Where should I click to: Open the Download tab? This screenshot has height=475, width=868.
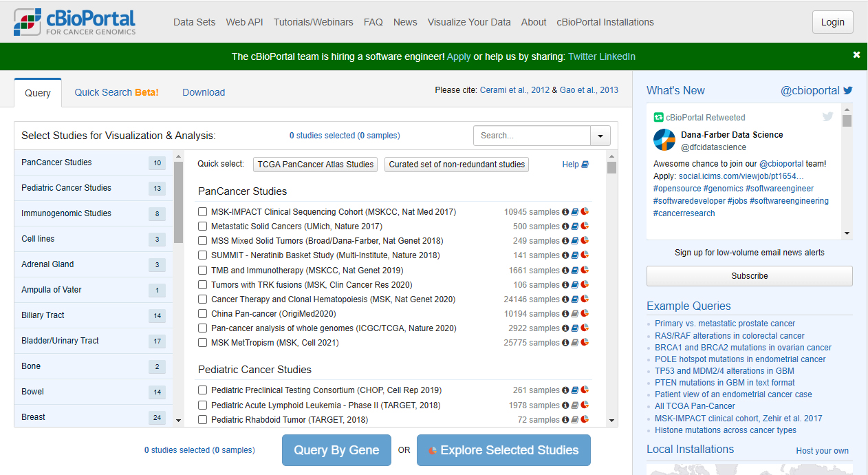204,92
